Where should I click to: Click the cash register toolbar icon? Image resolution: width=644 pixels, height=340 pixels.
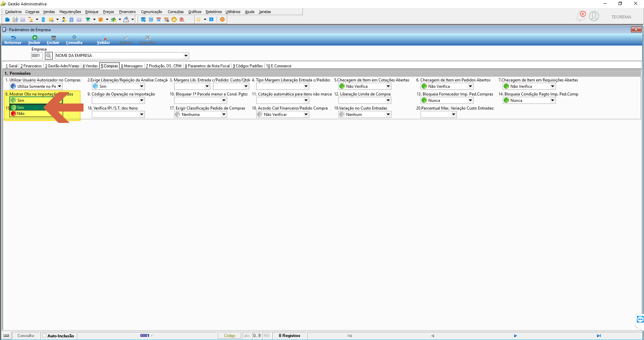(126, 19)
